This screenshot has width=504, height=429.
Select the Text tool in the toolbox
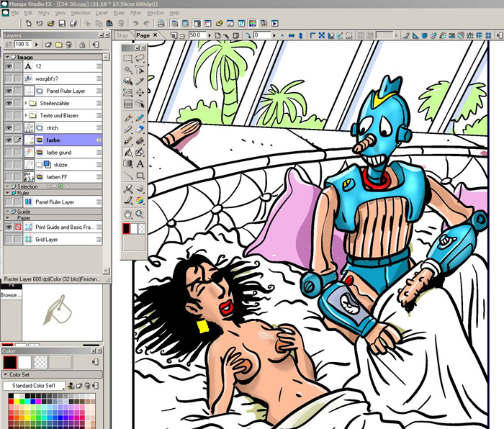click(140, 164)
